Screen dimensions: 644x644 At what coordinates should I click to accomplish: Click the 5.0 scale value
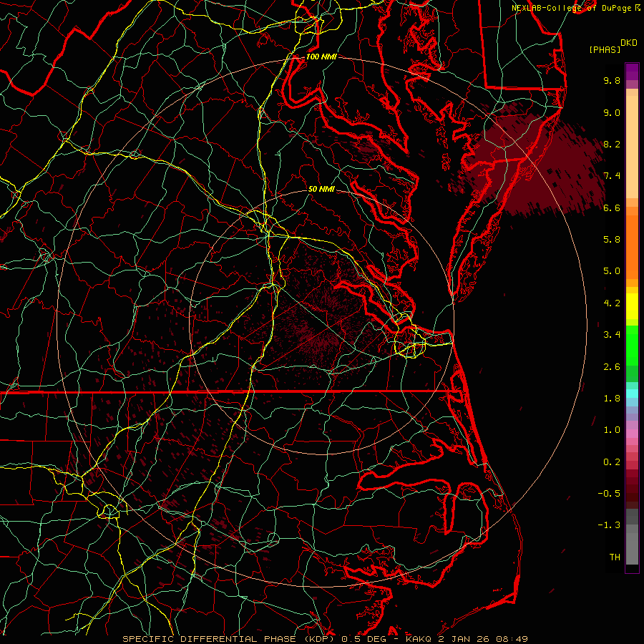(x=612, y=271)
